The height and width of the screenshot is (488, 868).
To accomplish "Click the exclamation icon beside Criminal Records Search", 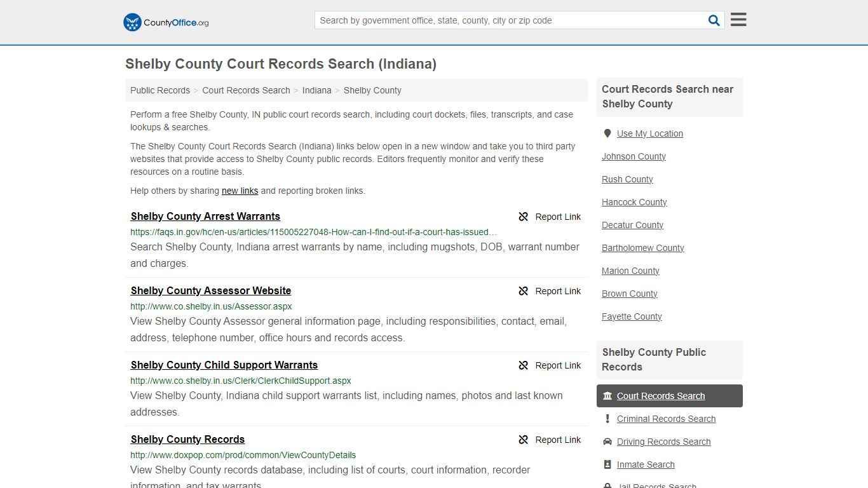I will [607, 419].
